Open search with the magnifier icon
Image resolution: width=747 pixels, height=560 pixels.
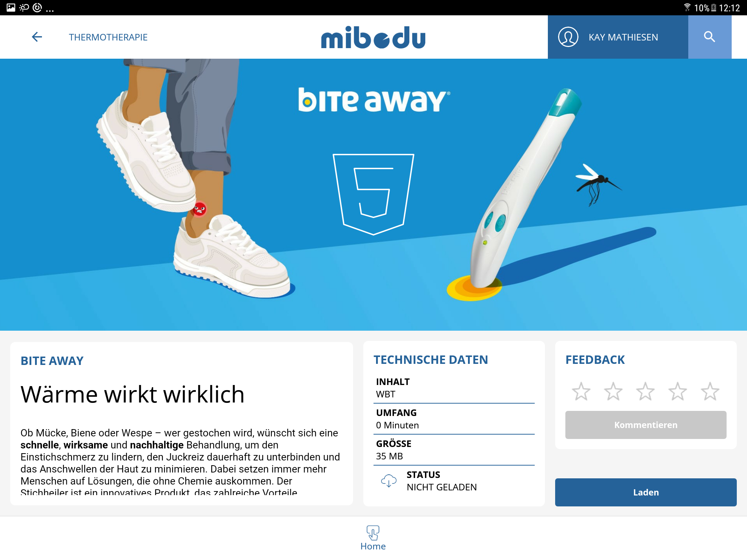pyautogui.click(x=709, y=37)
